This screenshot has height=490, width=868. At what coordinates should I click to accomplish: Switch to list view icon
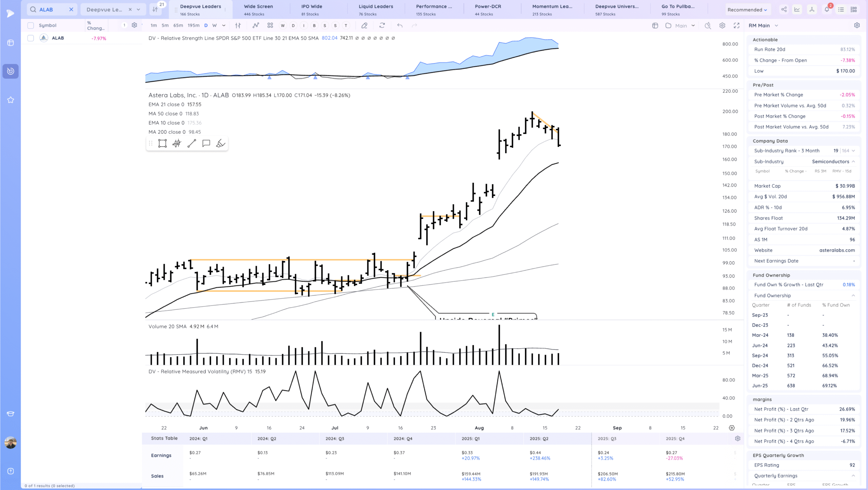click(x=841, y=9)
